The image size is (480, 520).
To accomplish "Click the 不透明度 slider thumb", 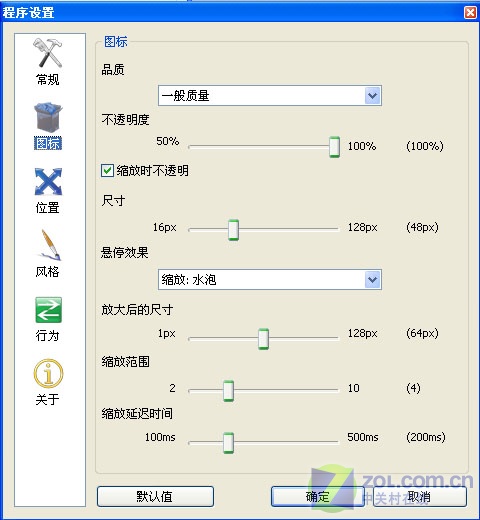I will coord(334,147).
